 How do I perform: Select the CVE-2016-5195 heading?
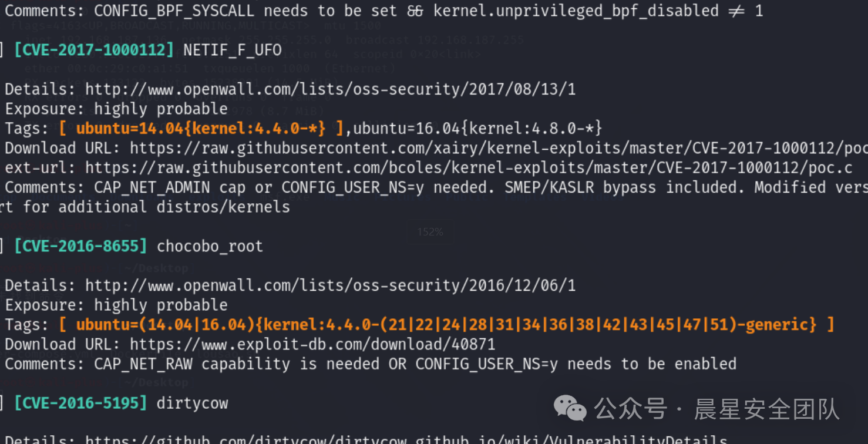tap(80, 403)
